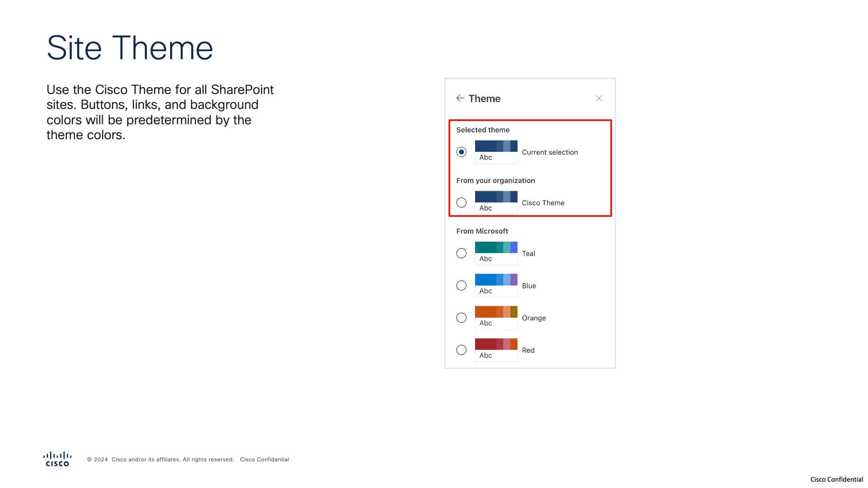The image size is (868, 488).
Task: Click the Blue theme color swatch
Action: point(496,286)
